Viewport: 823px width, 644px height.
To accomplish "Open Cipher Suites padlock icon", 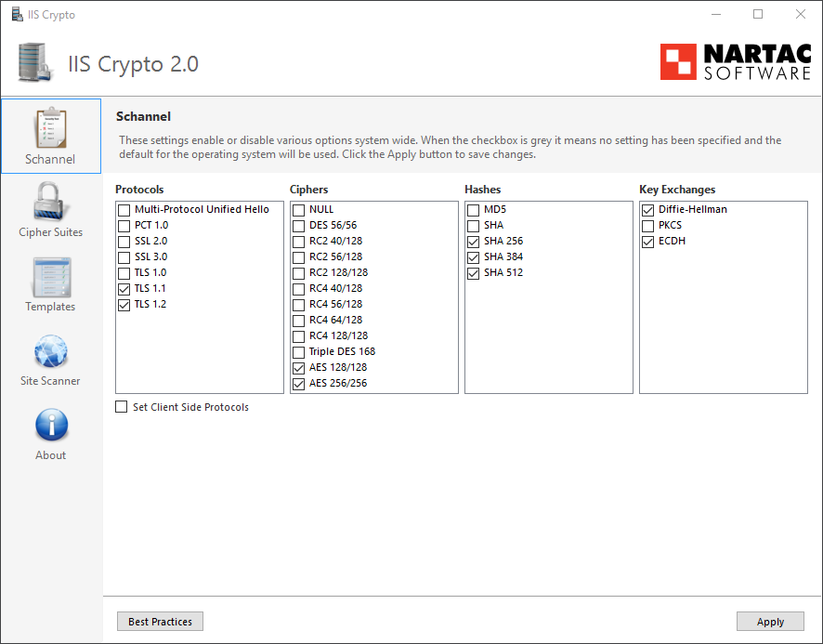I will pos(49,202).
